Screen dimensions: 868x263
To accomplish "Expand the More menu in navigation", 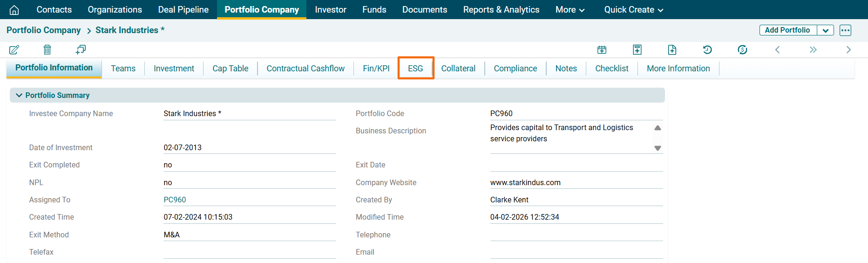I will [x=570, y=10].
